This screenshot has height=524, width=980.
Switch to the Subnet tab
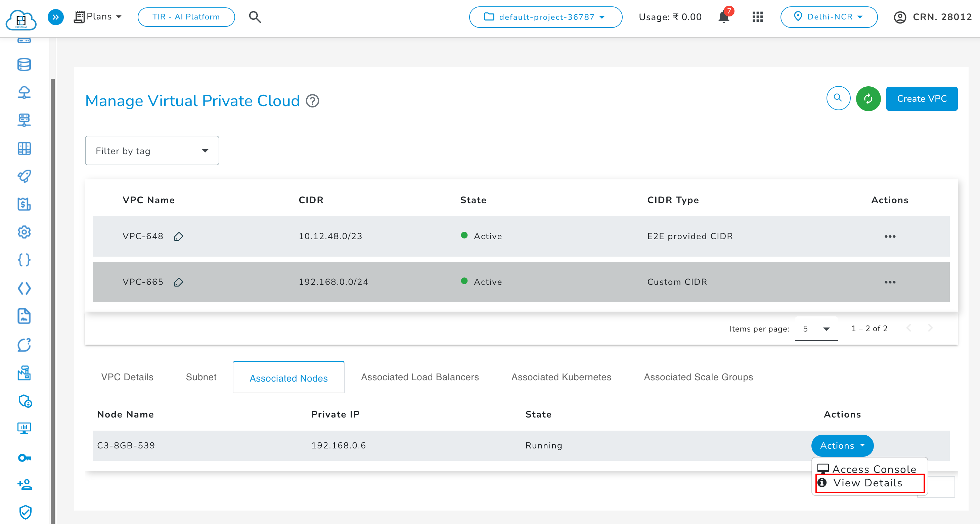[x=201, y=377]
